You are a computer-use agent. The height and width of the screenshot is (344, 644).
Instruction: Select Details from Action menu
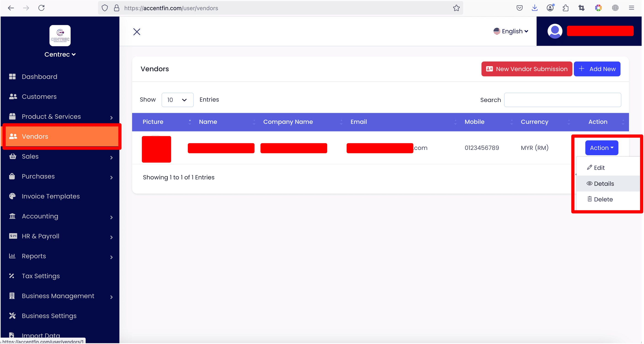[x=604, y=184]
